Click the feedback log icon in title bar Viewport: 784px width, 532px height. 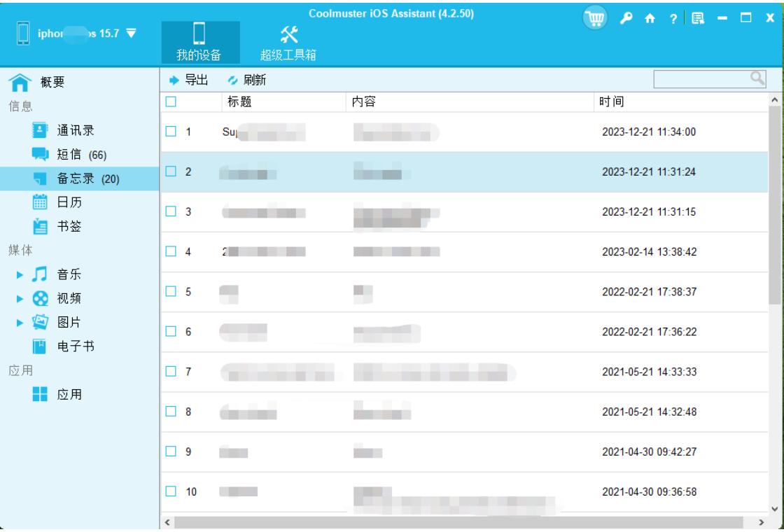pos(697,18)
